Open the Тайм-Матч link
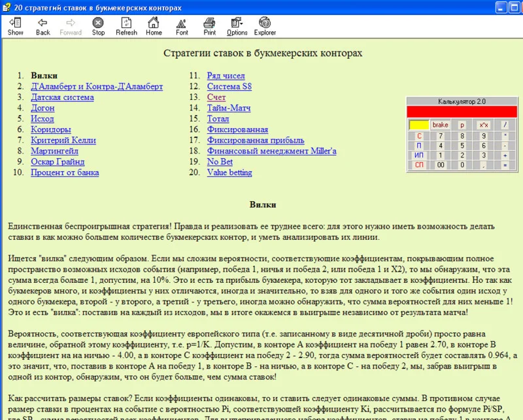The width and height of the screenshot is (523, 420). pyautogui.click(x=228, y=108)
